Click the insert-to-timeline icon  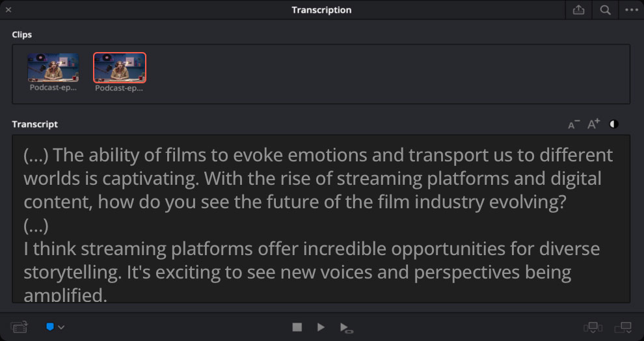pos(593,327)
